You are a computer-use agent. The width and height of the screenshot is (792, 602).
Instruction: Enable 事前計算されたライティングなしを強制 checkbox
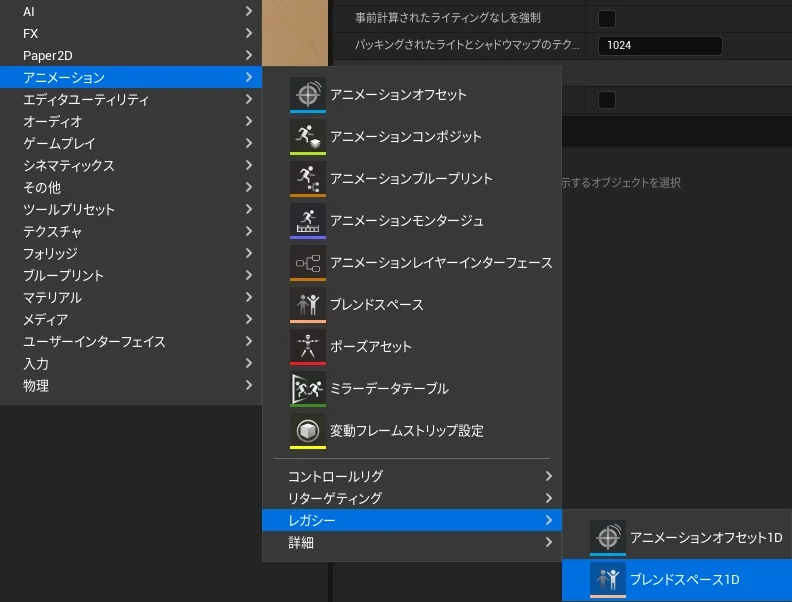click(x=606, y=18)
